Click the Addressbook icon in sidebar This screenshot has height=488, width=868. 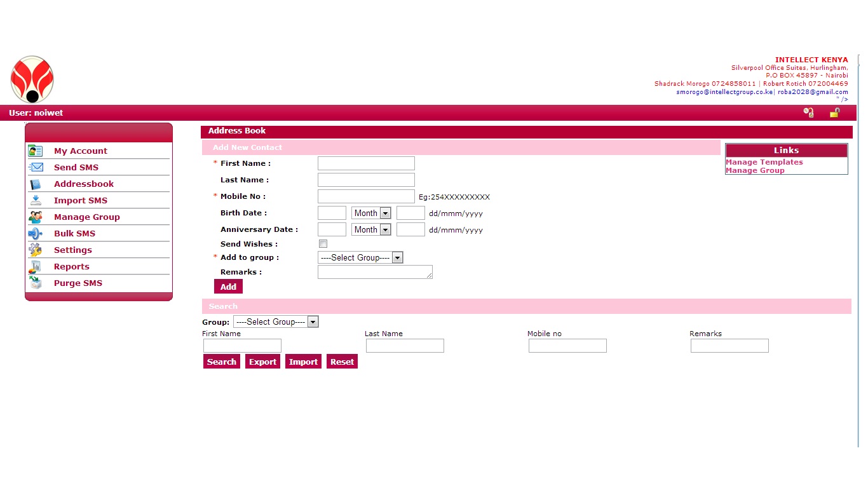click(x=36, y=184)
